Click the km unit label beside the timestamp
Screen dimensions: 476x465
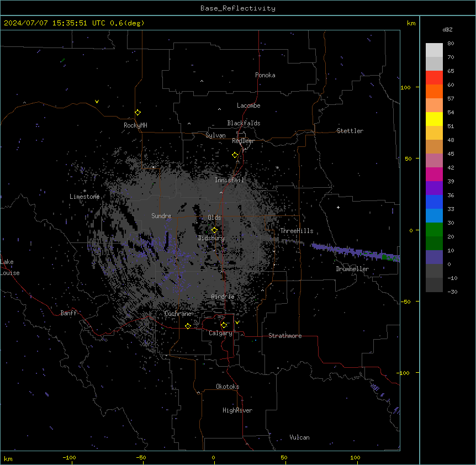[x=411, y=23]
